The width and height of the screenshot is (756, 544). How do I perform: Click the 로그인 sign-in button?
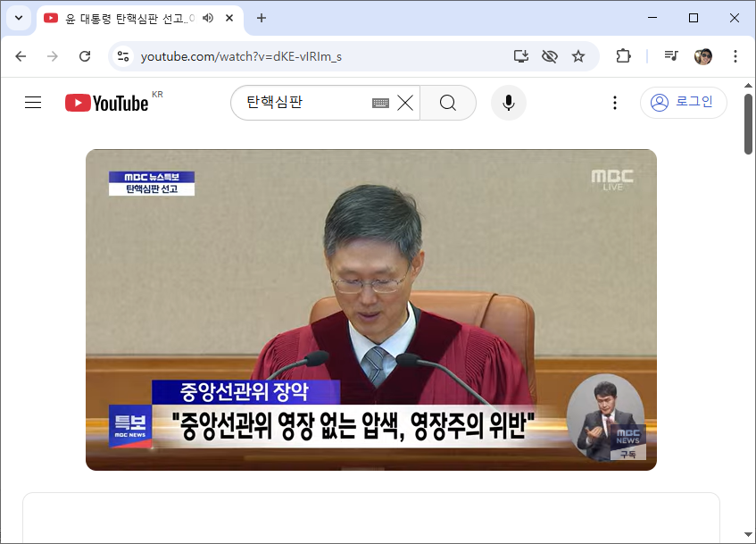pos(683,103)
